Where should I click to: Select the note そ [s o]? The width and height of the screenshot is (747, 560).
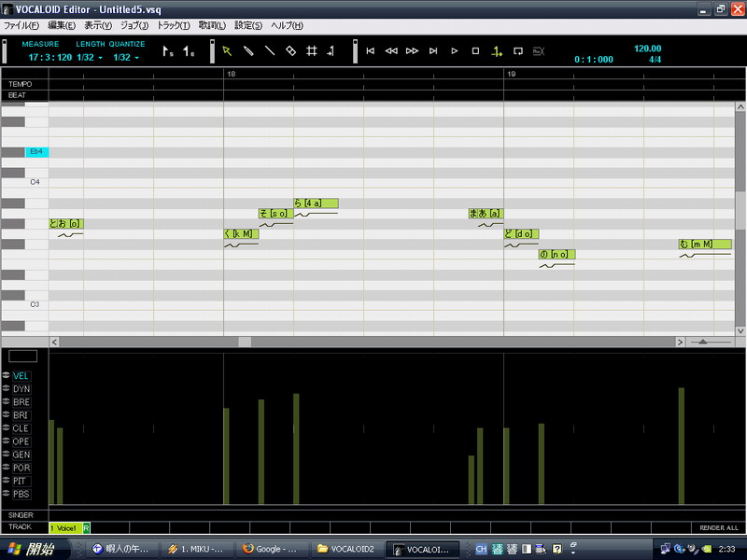275,214
